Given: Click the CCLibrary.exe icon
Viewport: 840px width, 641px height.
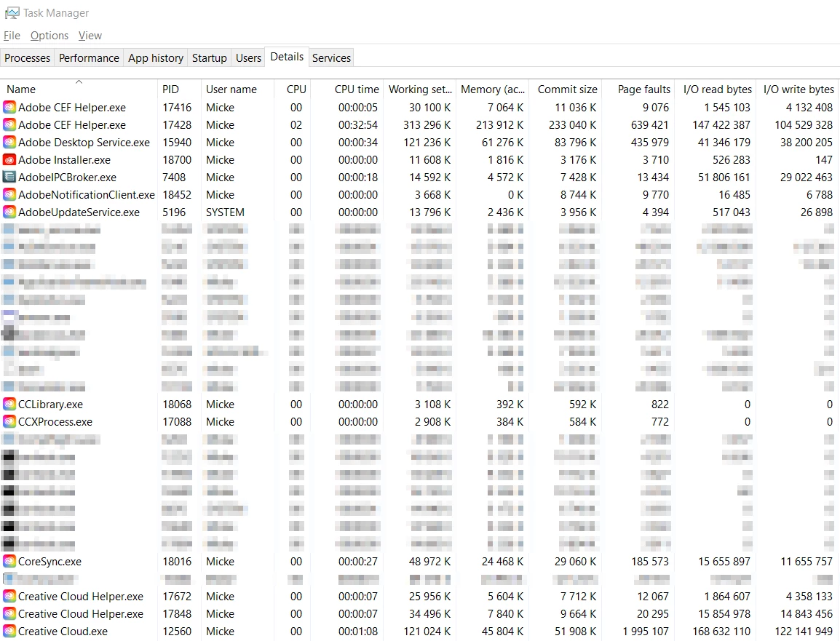Looking at the screenshot, I should click(9, 405).
